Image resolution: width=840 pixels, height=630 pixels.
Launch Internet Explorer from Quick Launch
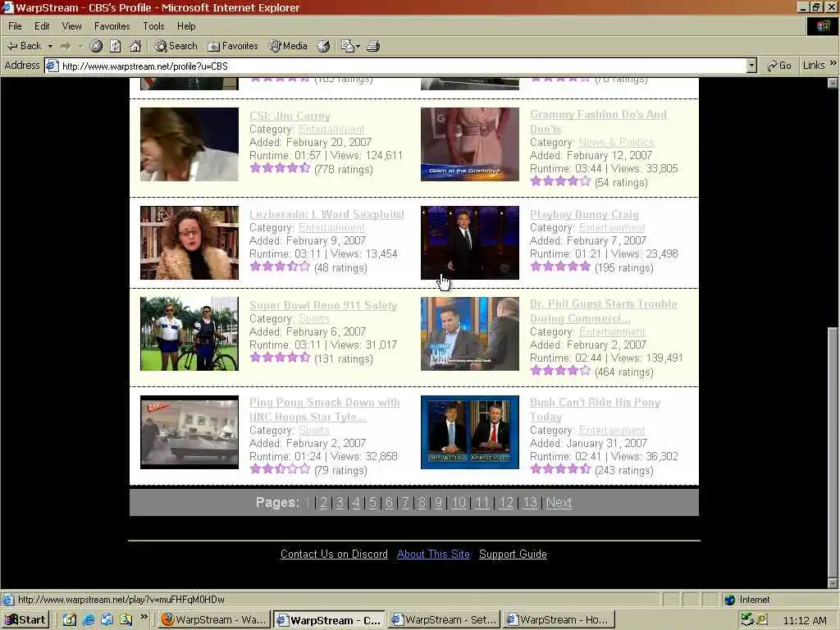point(89,620)
